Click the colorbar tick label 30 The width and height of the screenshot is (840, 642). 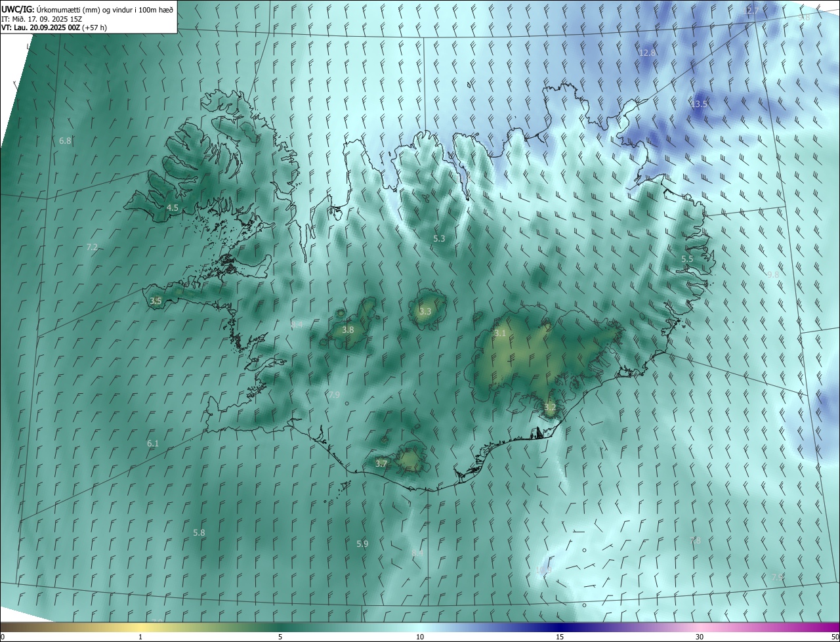click(x=700, y=637)
